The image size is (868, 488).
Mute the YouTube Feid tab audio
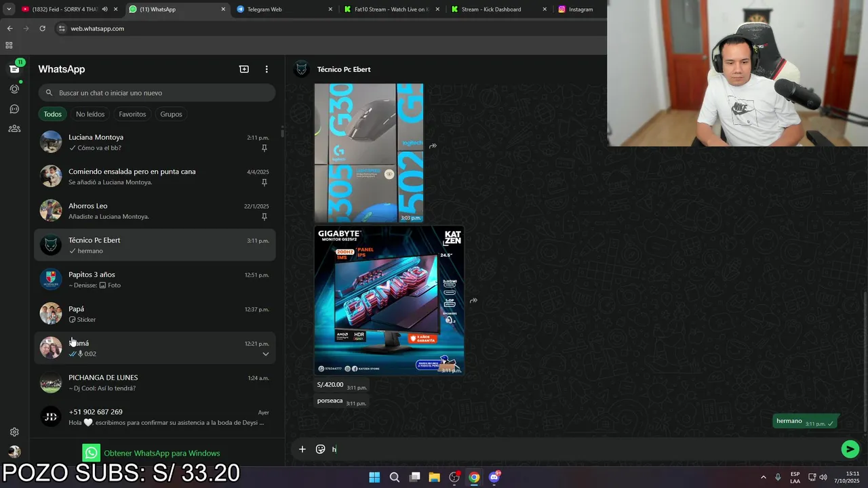pos(104,9)
